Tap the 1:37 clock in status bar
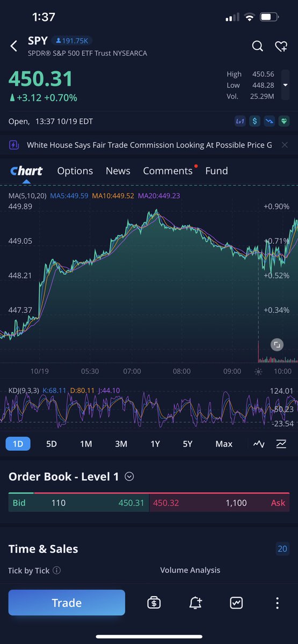Image resolution: width=298 pixels, height=644 pixels. [43, 17]
